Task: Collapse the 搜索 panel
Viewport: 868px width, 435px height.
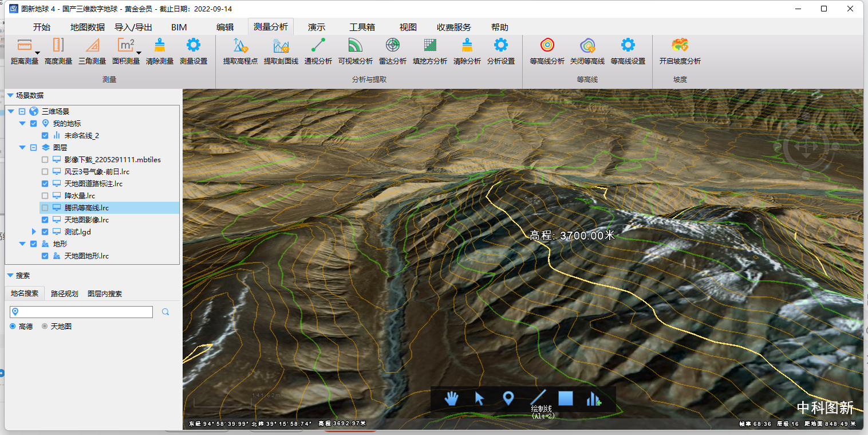Action: tap(10, 276)
